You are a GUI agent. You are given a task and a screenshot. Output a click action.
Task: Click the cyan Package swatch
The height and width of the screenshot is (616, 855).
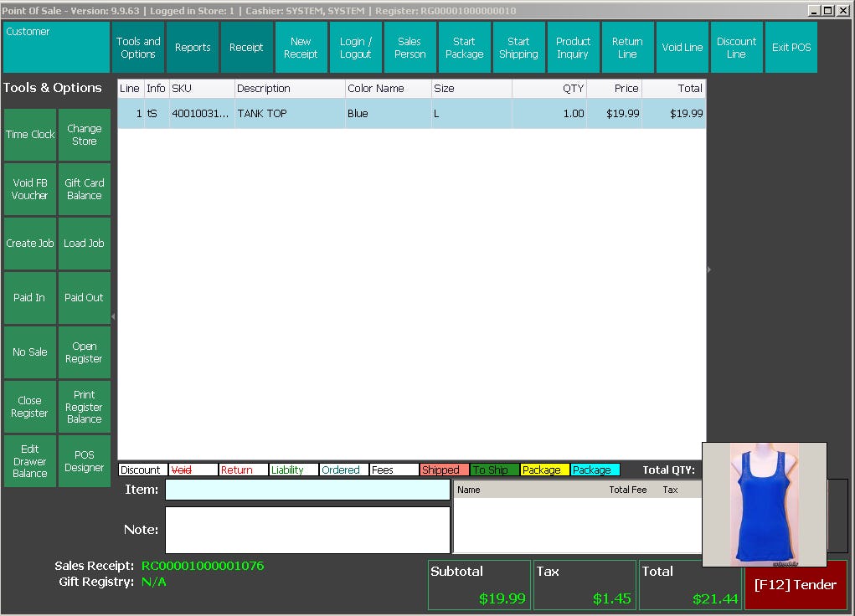595,470
